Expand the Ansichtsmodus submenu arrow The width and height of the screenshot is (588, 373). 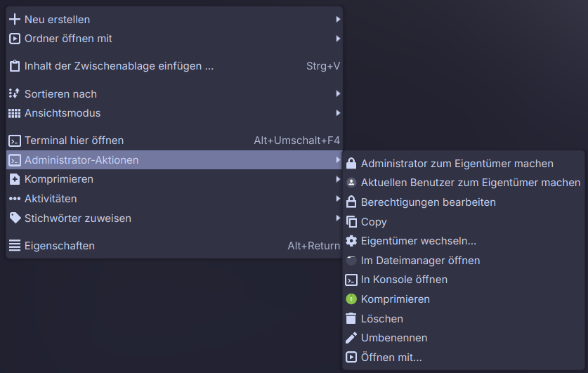coord(338,113)
